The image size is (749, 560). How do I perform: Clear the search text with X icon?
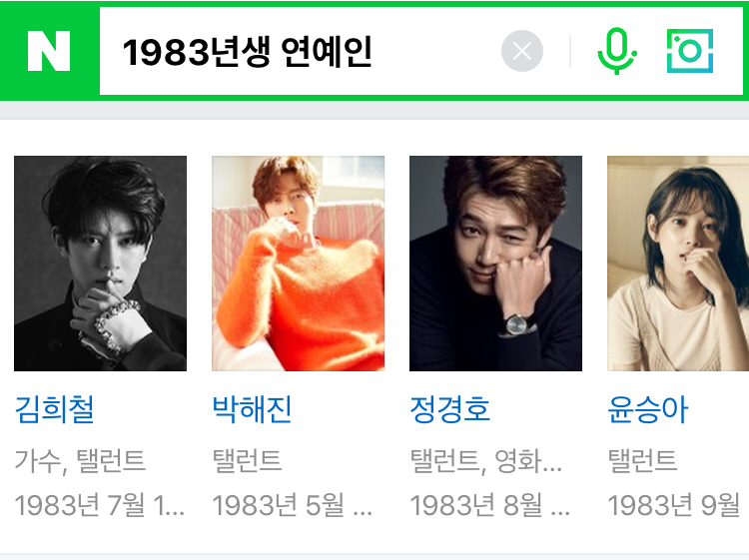(x=521, y=51)
